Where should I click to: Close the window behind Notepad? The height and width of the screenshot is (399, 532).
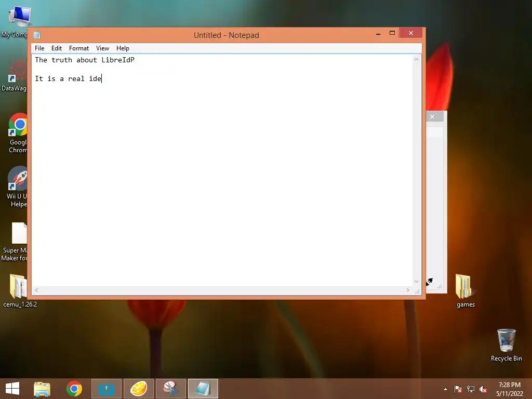[432, 117]
